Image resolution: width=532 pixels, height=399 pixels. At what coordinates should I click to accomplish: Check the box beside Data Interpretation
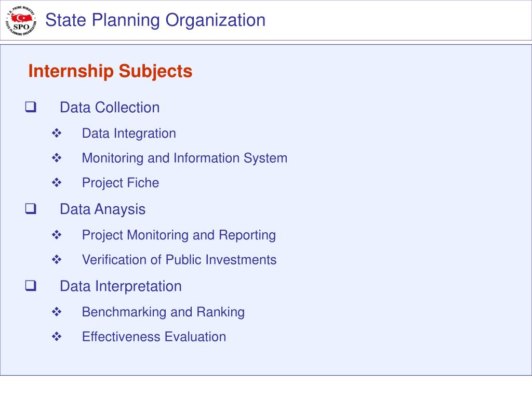(x=31, y=286)
